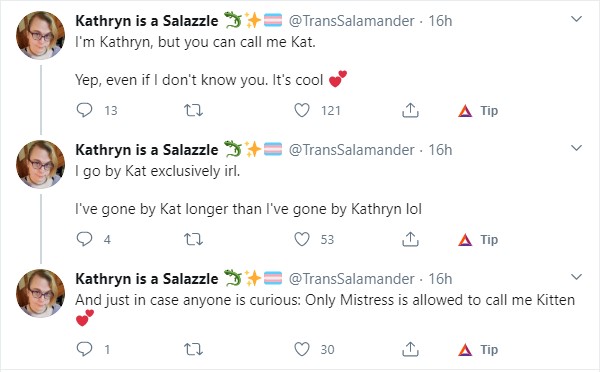Viewport: 602px width, 372px height.
Task: Reply to the "Only Mistress" tweet
Action: tap(84, 349)
